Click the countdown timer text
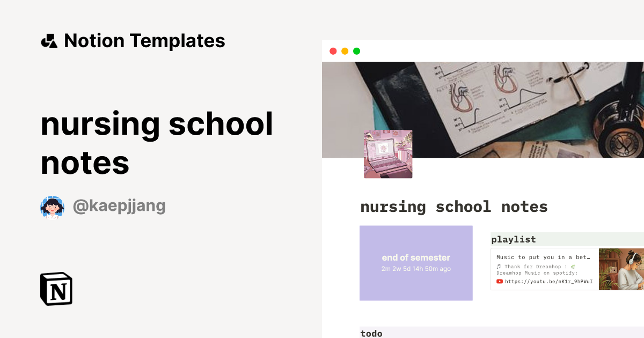 point(416,269)
